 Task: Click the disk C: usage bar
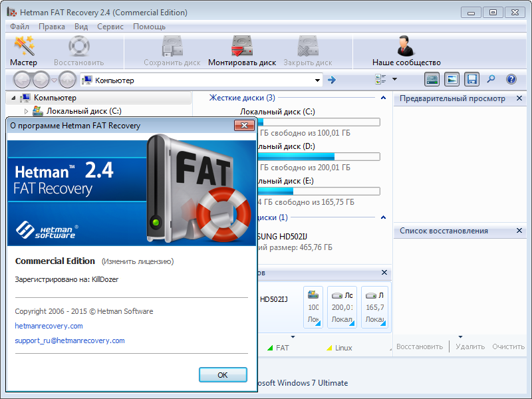point(319,122)
